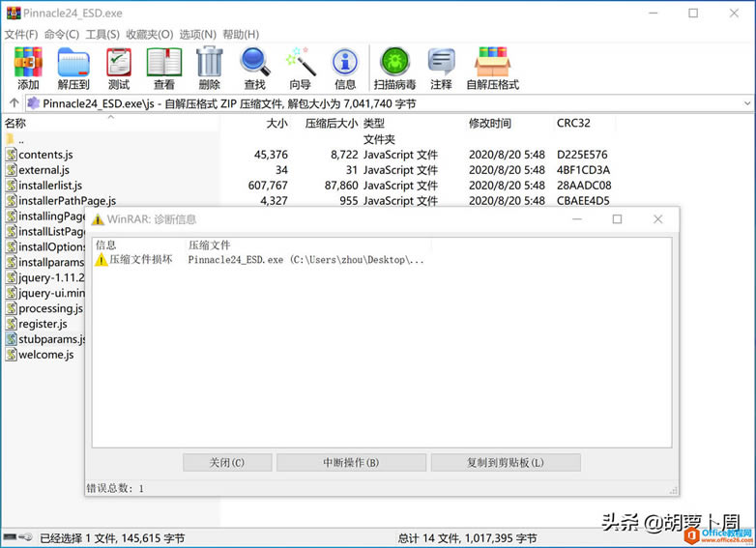
Task: Click the register.js file icon
Action: point(11,324)
